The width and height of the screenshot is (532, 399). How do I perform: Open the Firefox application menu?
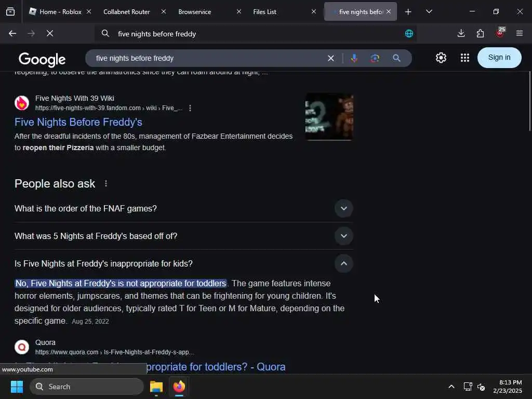click(x=519, y=33)
